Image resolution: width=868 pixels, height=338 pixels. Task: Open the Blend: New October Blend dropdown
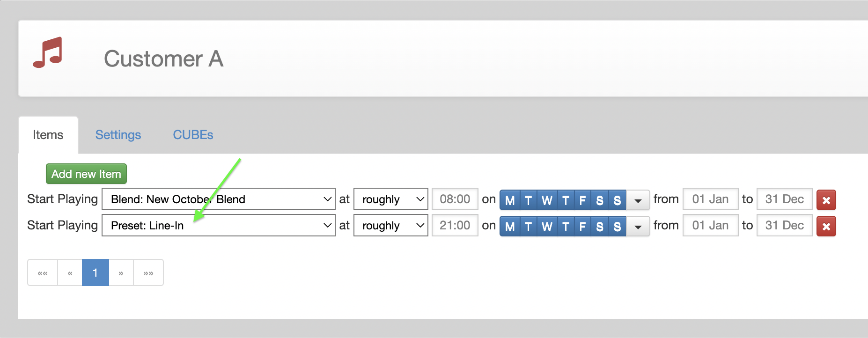coord(219,199)
